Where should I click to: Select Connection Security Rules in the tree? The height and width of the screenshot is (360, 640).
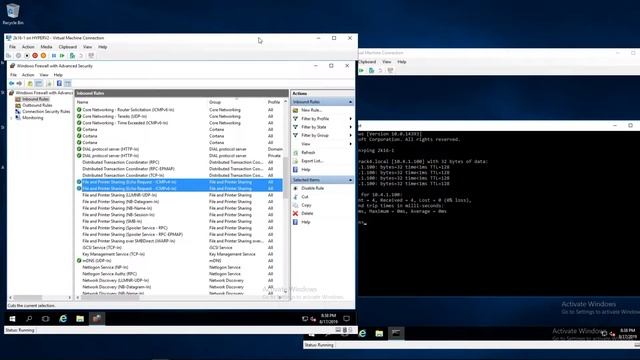(46, 111)
